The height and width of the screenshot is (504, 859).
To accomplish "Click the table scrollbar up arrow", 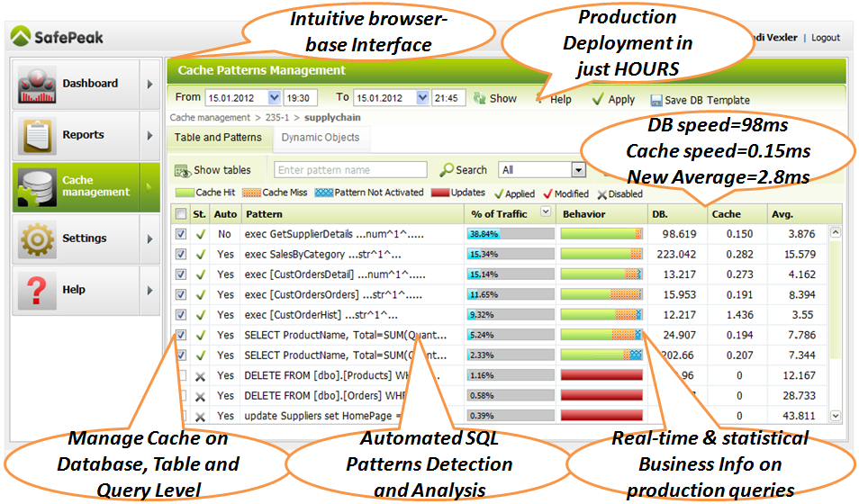I will (836, 232).
